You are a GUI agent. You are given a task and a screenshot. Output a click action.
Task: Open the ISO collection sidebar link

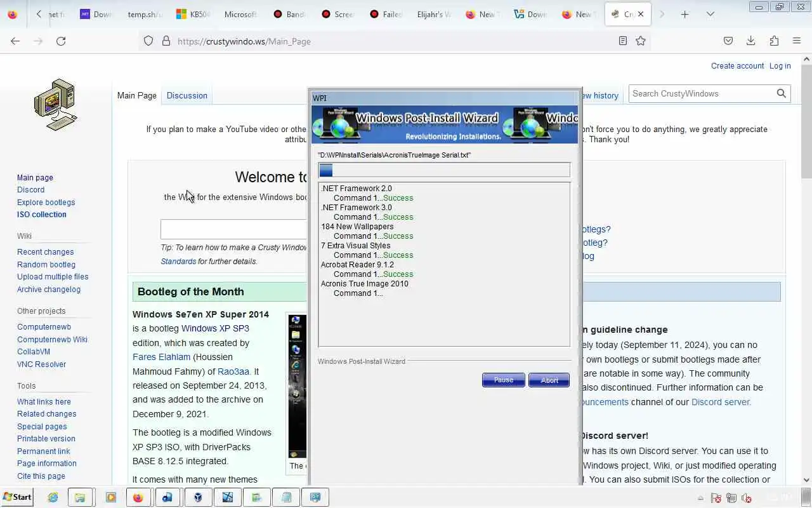pos(41,214)
